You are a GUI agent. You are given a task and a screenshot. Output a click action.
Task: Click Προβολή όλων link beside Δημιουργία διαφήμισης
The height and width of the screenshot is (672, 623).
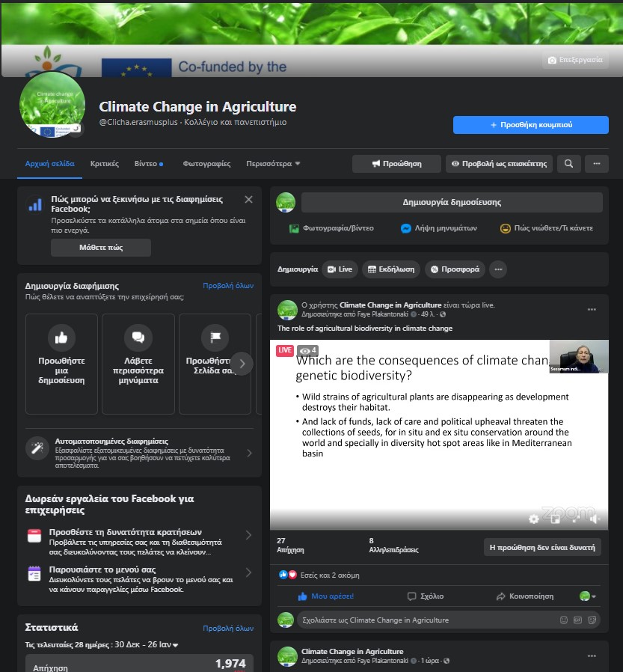[x=228, y=286]
